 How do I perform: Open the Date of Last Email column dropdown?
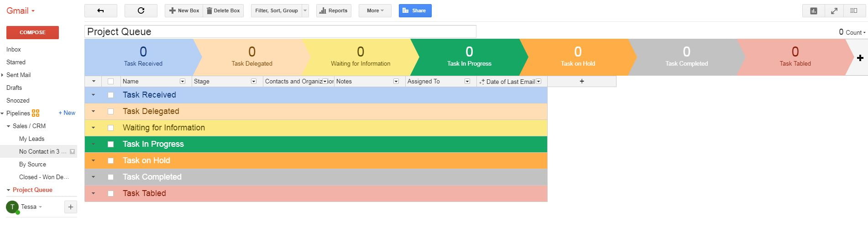(539, 81)
